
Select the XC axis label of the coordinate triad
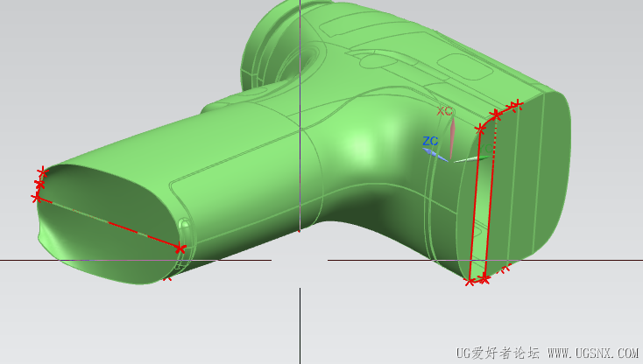click(444, 111)
